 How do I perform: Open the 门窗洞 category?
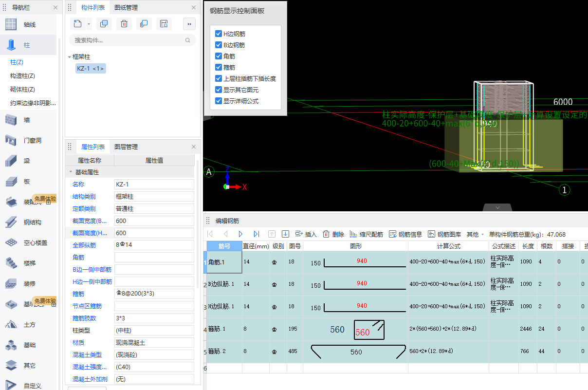click(29, 140)
